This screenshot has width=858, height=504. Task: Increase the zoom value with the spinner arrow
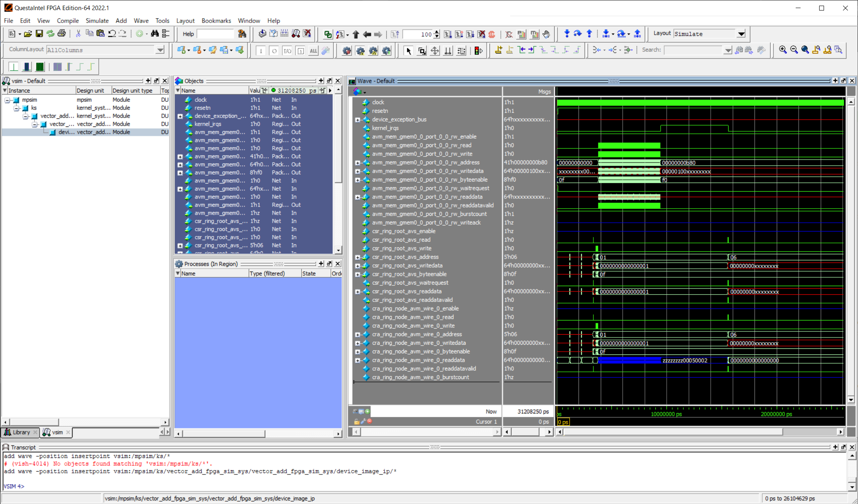point(437,32)
